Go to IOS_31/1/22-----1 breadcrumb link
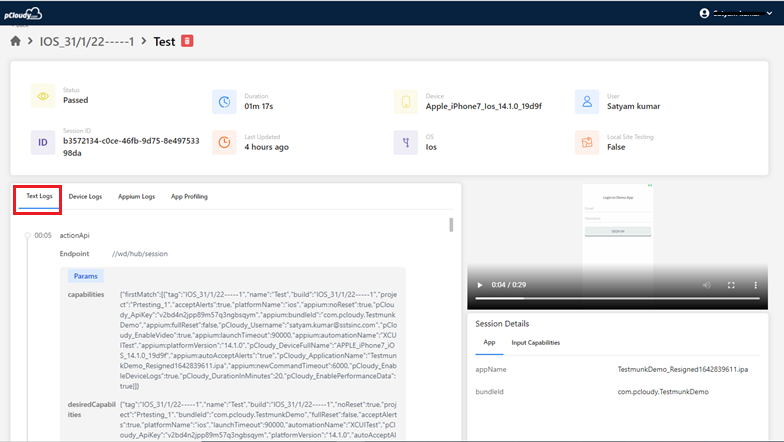The width and height of the screenshot is (784, 442). 87,42
